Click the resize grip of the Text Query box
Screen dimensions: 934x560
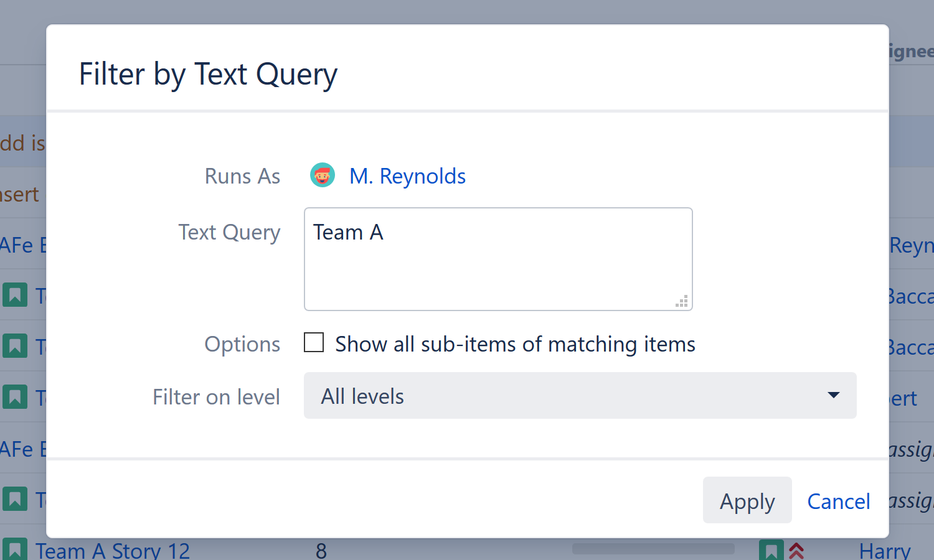682,300
